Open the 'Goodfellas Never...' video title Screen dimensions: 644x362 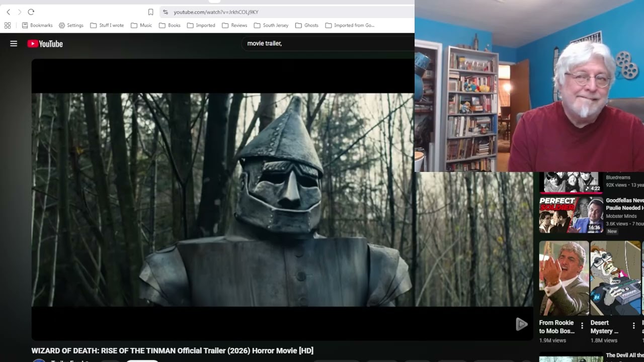click(x=625, y=204)
